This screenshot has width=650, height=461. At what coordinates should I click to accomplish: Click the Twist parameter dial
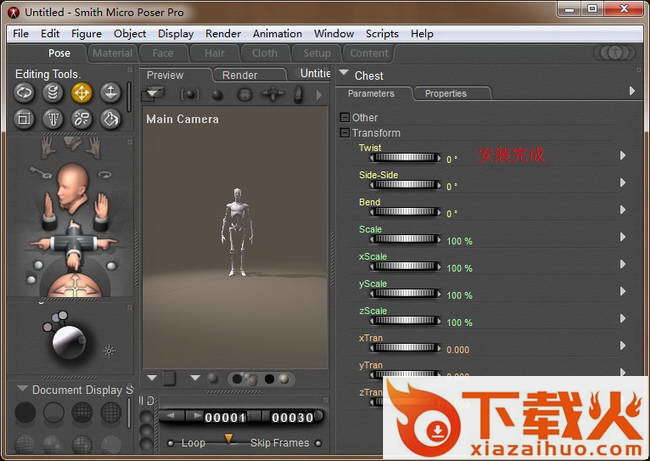coord(405,158)
